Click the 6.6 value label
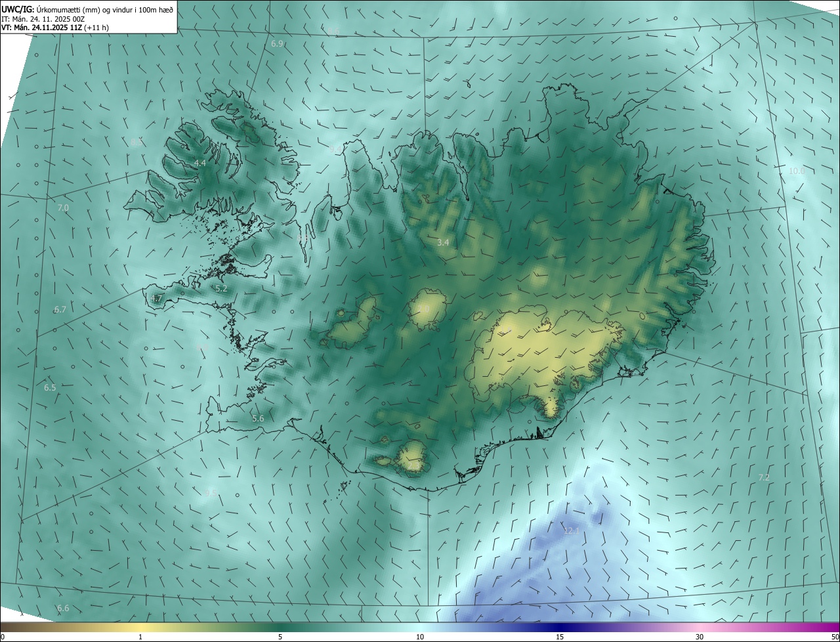The height and width of the screenshot is (642, 840). click(x=63, y=609)
